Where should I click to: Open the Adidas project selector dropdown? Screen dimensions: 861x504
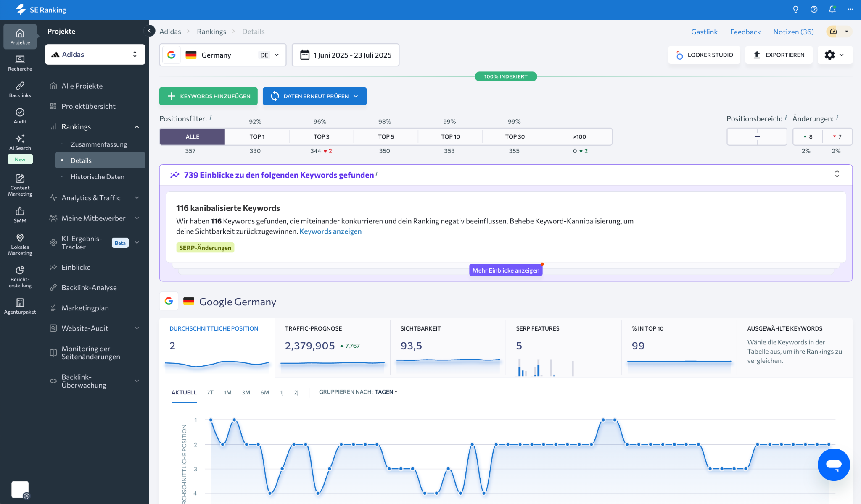click(x=95, y=54)
